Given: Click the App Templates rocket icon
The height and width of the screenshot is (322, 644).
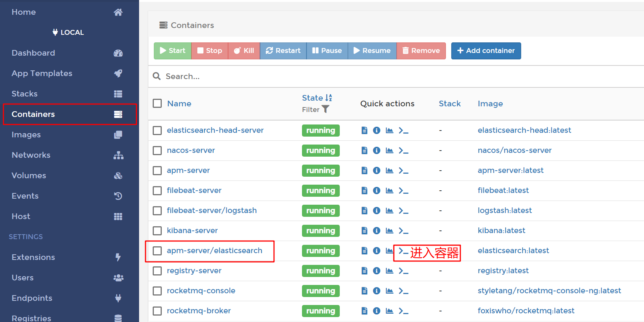Looking at the screenshot, I should click(x=118, y=73).
